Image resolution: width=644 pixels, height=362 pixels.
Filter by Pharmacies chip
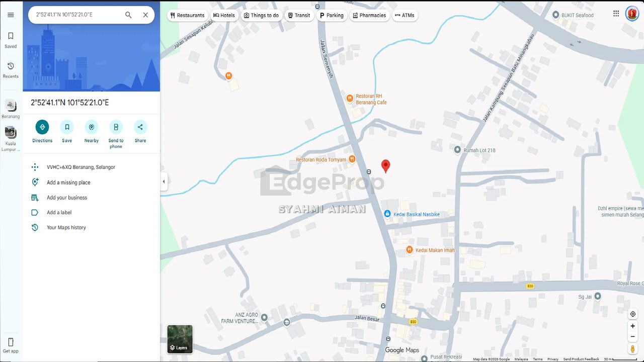(x=369, y=15)
